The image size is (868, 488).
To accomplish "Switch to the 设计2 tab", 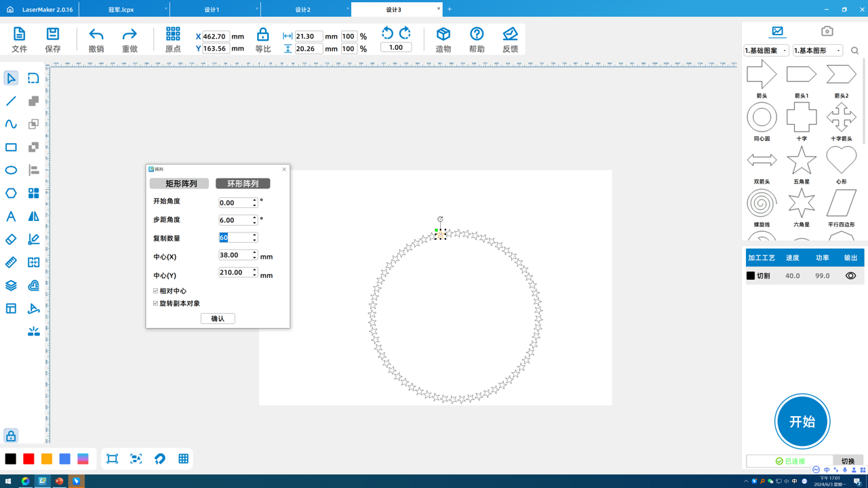I will [303, 9].
